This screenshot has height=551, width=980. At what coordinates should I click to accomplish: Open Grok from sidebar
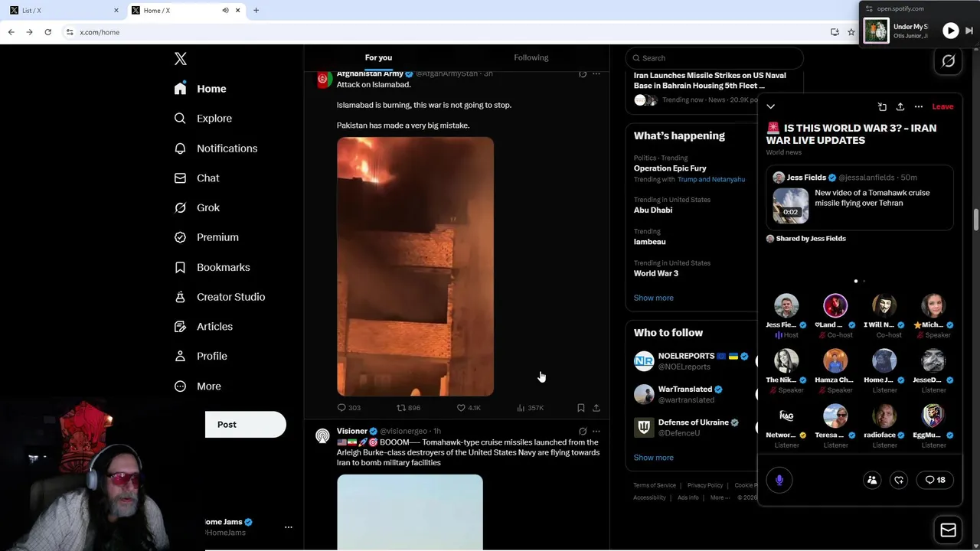point(197,207)
